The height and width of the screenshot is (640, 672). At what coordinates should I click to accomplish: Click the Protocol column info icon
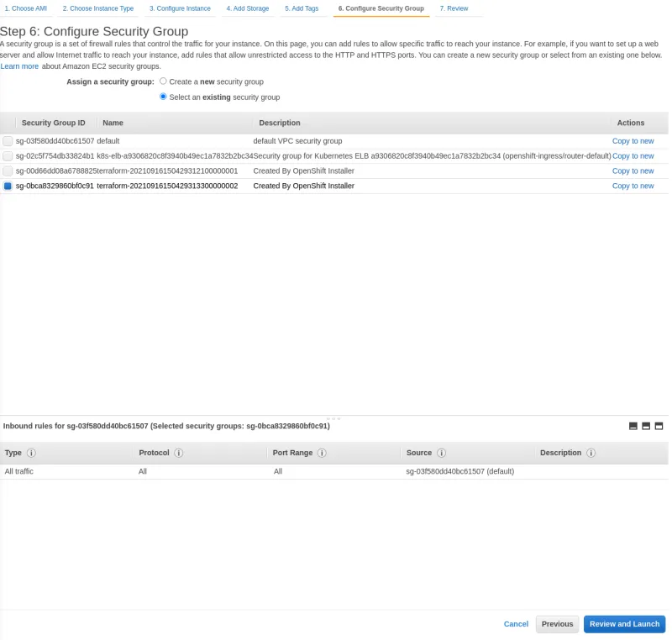[x=179, y=453]
